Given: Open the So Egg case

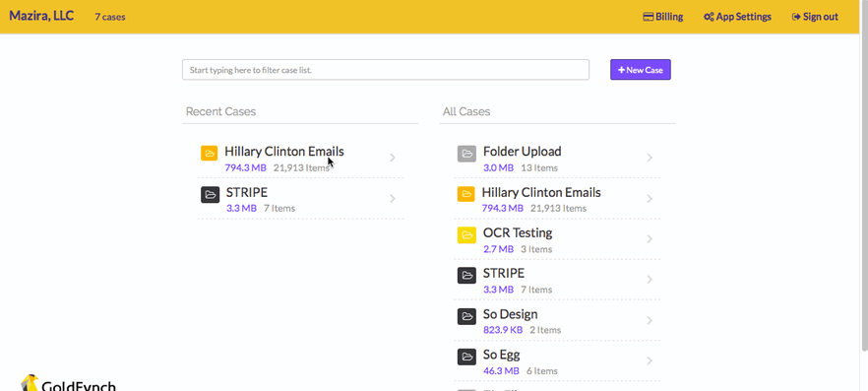Looking at the screenshot, I should [x=502, y=355].
